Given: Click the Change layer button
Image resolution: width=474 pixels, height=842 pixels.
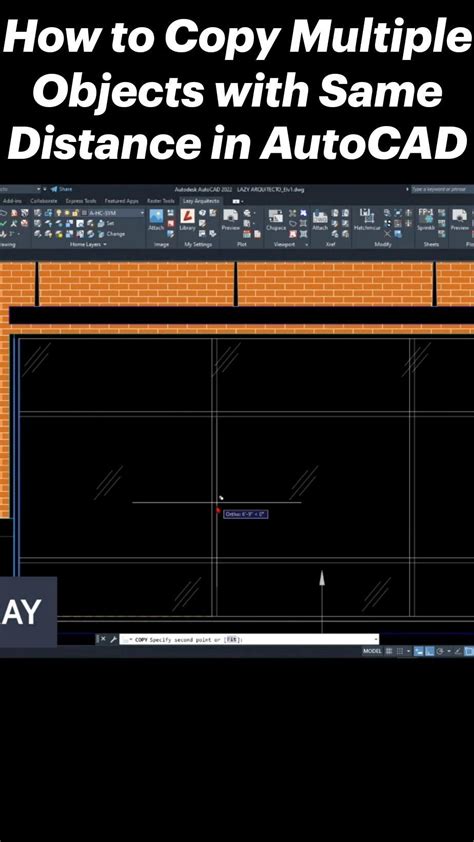Looking at the screenshot, I should click(x=111, y=234).
